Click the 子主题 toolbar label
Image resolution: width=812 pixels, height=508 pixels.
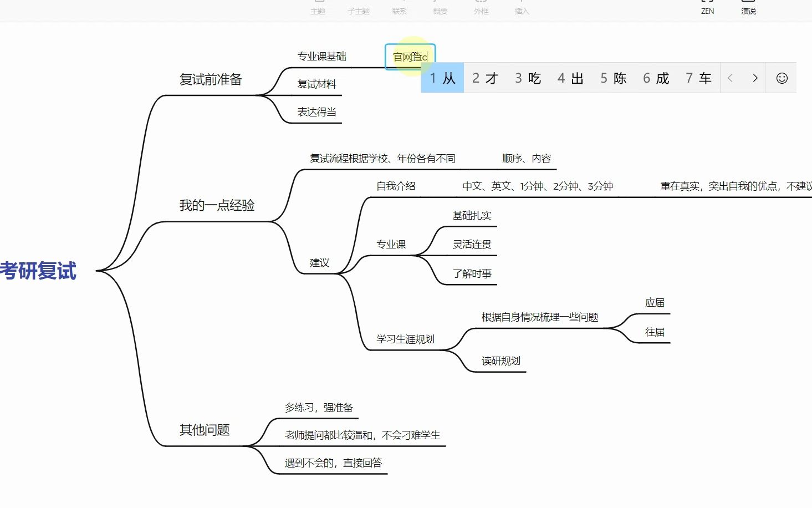[x=359, y=11]
